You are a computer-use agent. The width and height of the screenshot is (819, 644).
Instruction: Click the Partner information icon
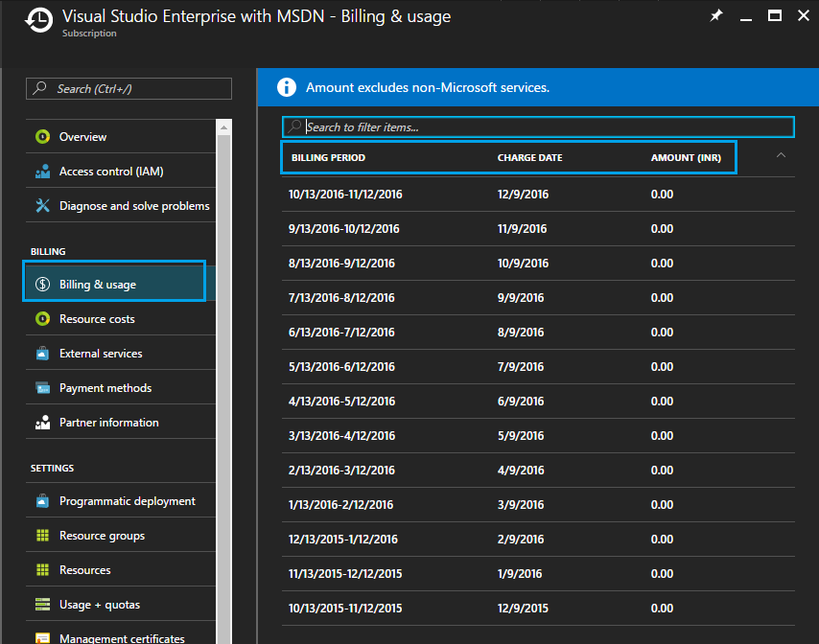coord(42,423)
